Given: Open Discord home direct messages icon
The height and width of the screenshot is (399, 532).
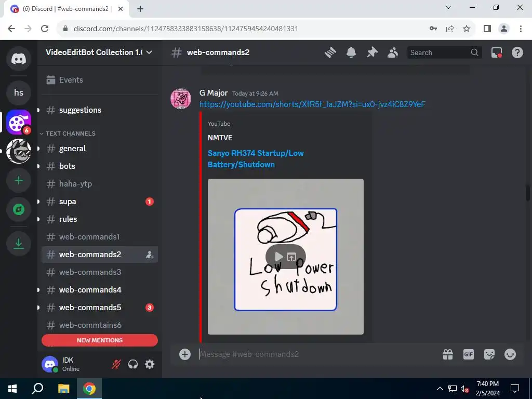Looking at the screenshot, I should point(19,59).
